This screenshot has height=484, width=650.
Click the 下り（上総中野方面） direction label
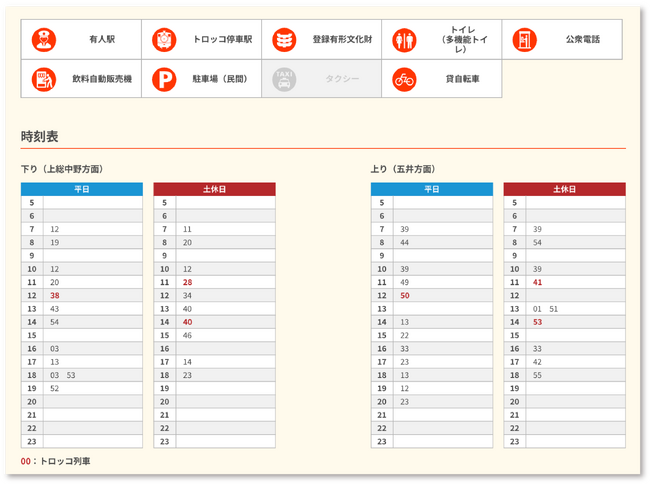click(x=62, y=168)
